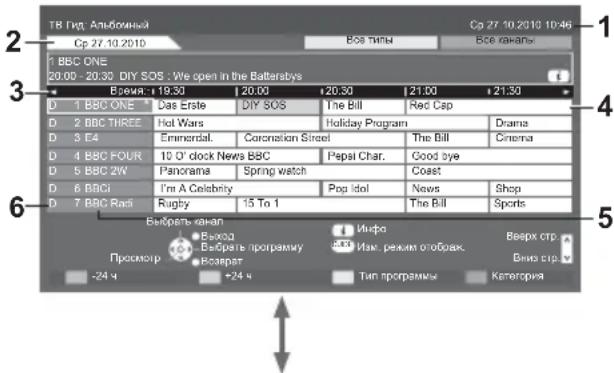Click the 20:00 - 20:30 DIY SOS description line

(x=175, y=76)
